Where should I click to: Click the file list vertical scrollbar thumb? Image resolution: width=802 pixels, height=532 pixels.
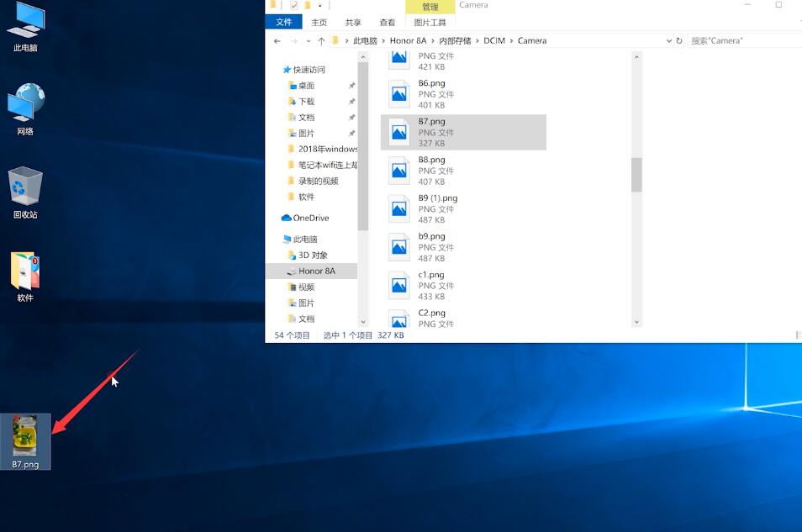click(x=636, y=175)
